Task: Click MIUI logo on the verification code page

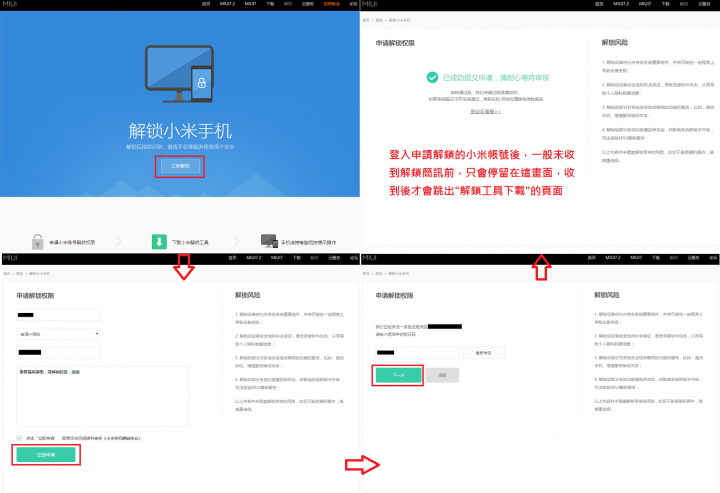Action: [370, 258]
